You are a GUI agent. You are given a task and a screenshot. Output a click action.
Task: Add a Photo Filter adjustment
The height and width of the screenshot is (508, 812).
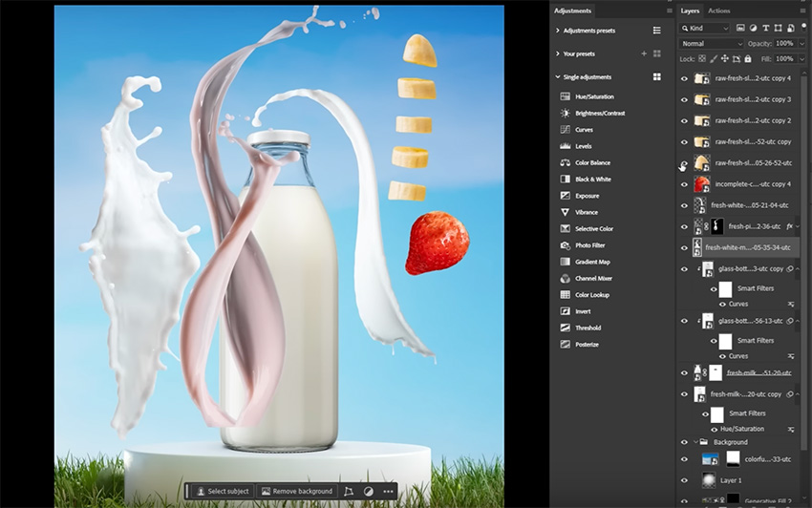[583, 245]
